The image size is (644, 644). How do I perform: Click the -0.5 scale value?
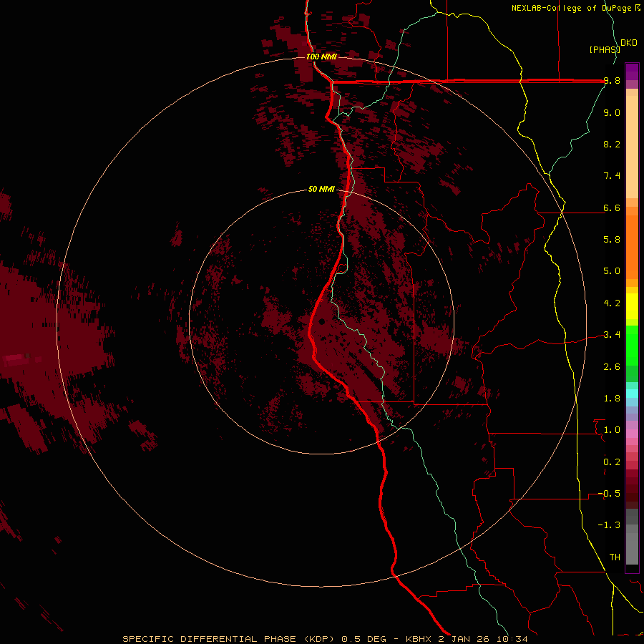pyautogui.click(x=609, y=494)
